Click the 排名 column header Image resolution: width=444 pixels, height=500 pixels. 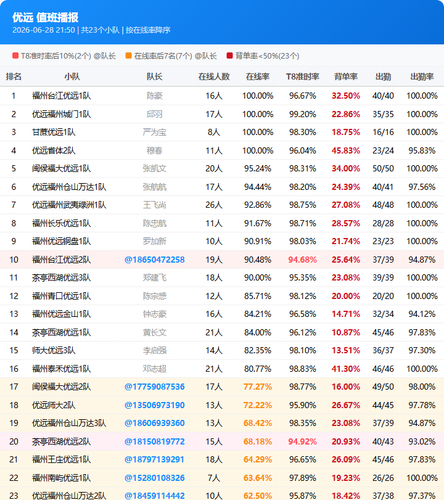point(14,77)
